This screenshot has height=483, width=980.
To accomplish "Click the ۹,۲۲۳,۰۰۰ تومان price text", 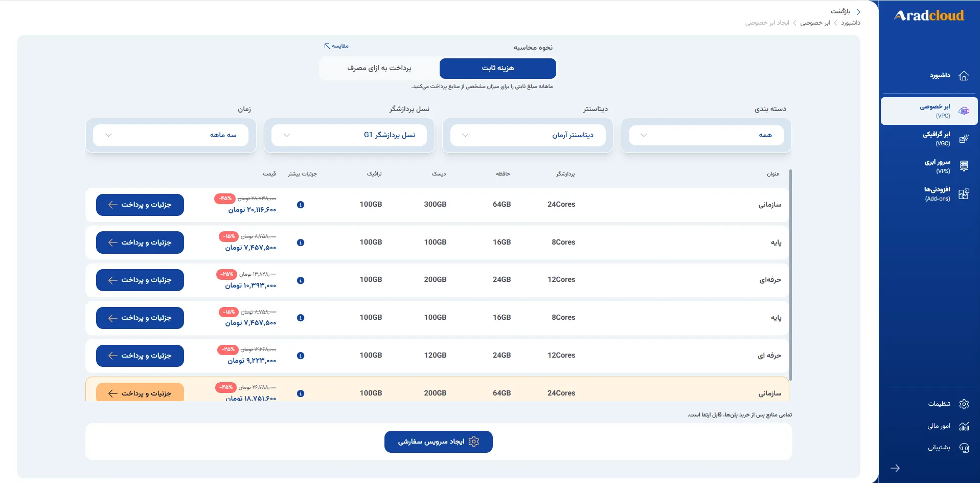I will pos(252,361).
